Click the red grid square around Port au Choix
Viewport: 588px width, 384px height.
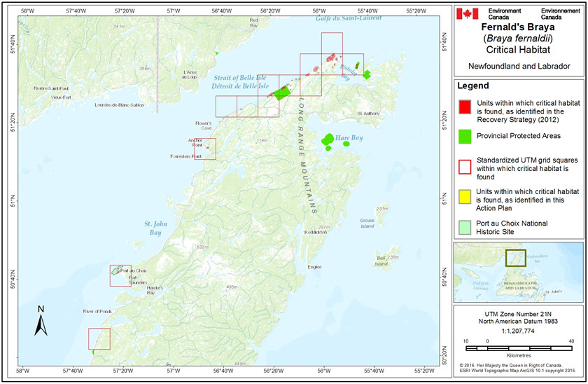(x=120, y=275)
